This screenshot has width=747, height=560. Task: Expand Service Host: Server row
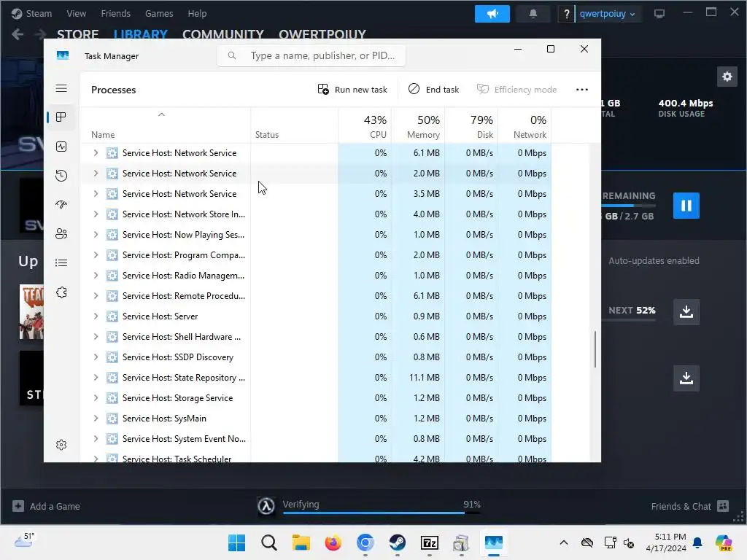point(96,316)
